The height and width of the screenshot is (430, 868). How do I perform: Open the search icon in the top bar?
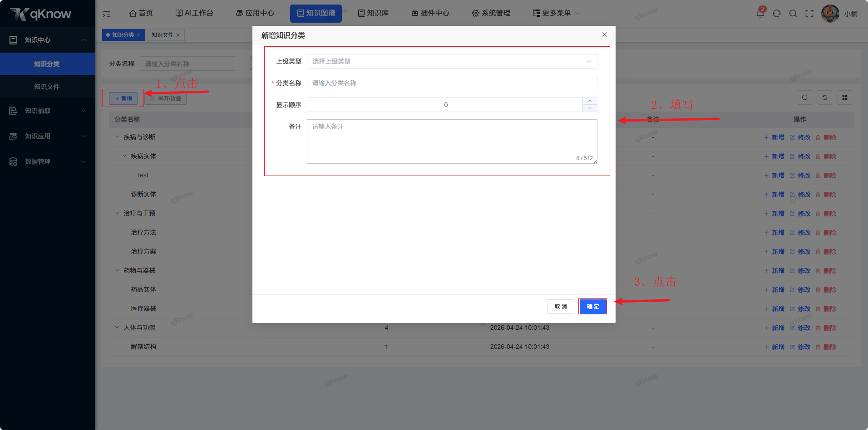793,13
